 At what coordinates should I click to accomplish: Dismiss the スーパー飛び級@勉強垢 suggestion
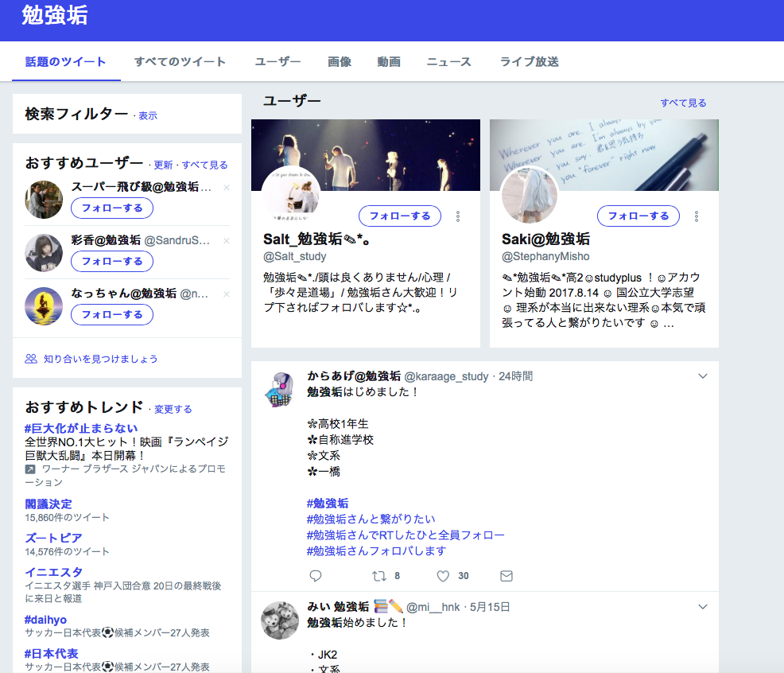227,188
